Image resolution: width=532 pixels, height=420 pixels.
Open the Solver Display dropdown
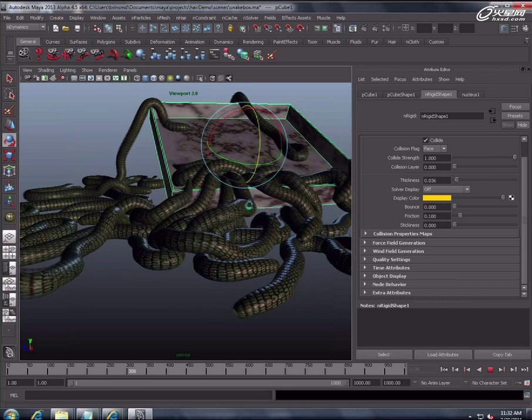(446, 189)
